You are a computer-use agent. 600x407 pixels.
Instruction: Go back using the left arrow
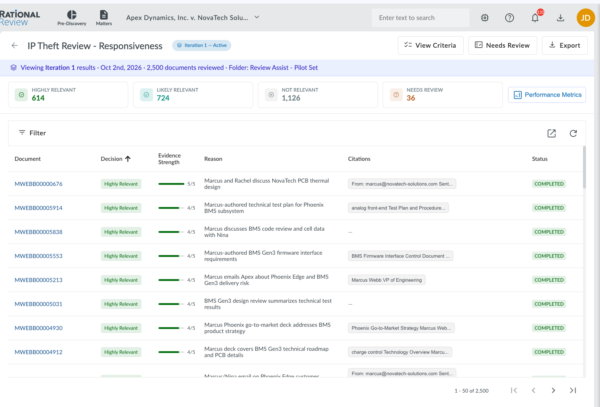click(15, 46)
